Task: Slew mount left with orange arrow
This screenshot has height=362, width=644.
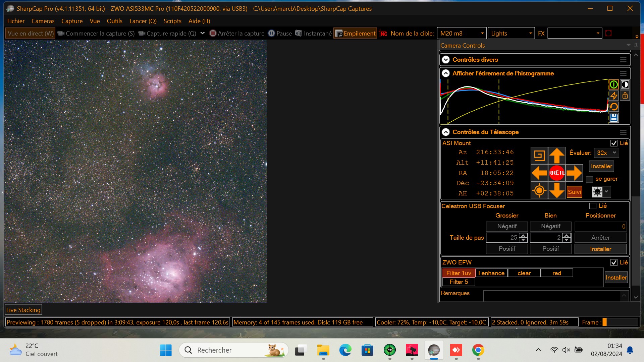Action: tap(539, 173)
